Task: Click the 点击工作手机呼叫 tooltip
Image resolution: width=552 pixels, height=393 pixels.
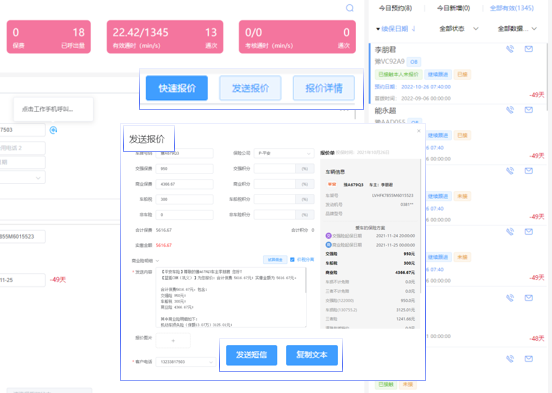Action: (x=53, y=109)
